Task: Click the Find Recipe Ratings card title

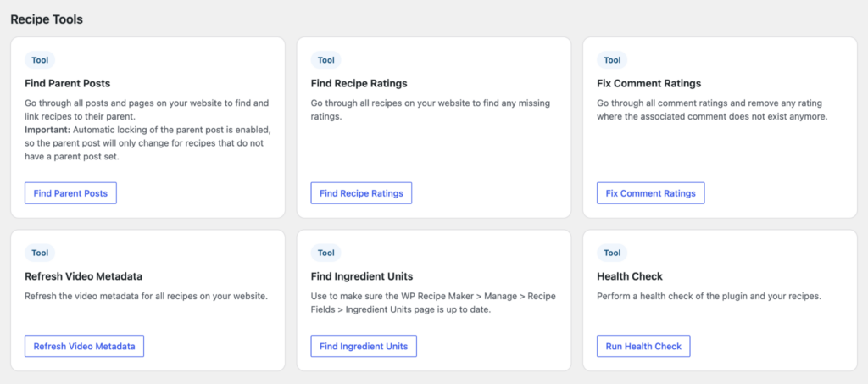Action: pyautogui.click(x=359, y=84)
